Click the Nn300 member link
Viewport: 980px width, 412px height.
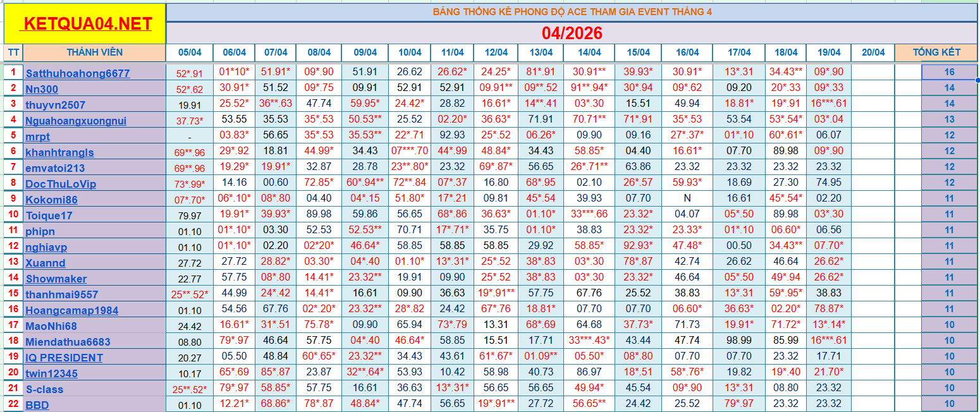point(42,89)
